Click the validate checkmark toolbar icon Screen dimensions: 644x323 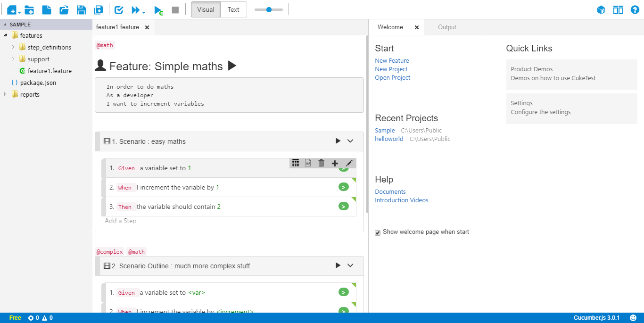pos(119,10)
